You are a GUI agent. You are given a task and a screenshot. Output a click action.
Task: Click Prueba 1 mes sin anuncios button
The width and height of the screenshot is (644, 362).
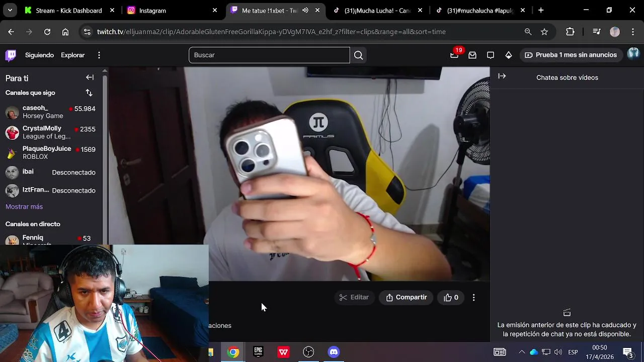tap(571, 55)
